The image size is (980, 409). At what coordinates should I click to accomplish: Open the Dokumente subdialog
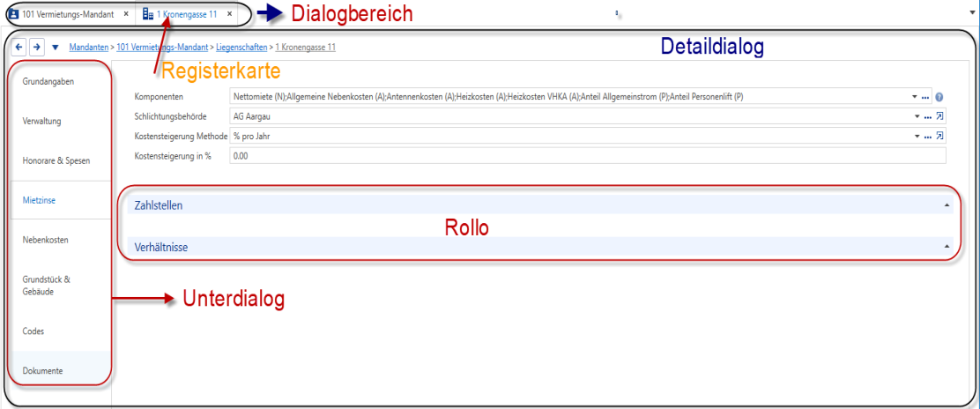[61, 370]
